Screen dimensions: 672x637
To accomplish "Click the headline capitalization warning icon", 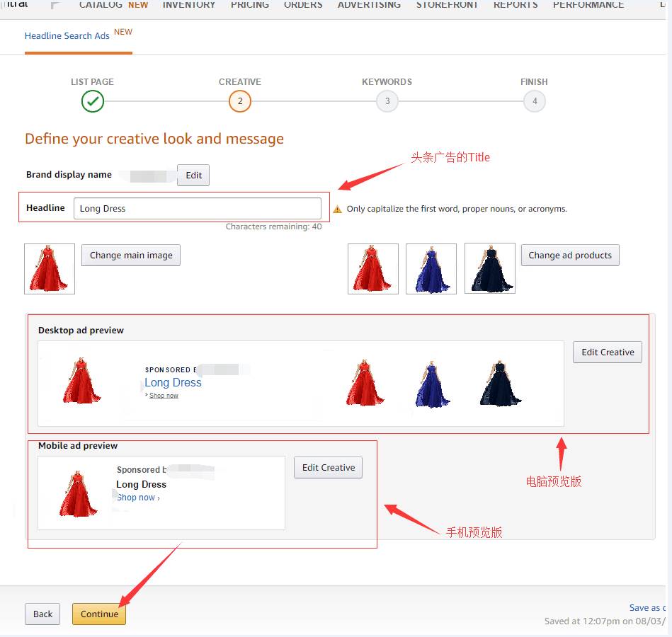I will pos(337,210).
